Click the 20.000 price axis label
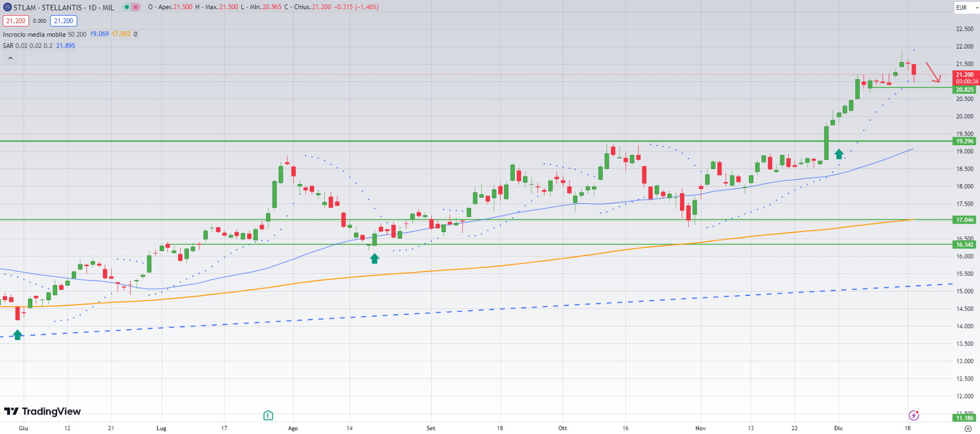980x434 pixels. click(x=965, y=117)
